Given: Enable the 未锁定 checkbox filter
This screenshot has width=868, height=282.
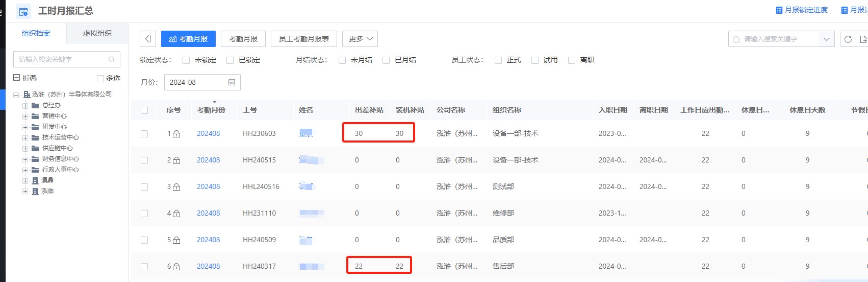Looking at the screenshot, I should click(x=186, y=60).
